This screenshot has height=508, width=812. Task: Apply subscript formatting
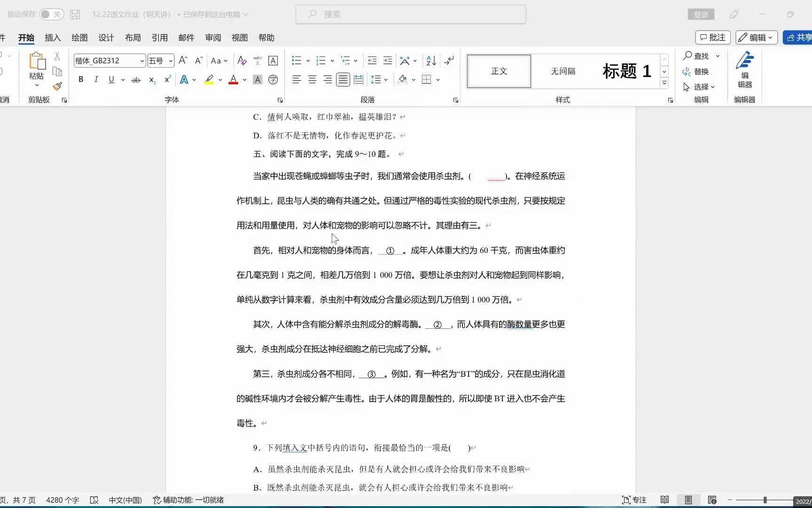(152, 80)
